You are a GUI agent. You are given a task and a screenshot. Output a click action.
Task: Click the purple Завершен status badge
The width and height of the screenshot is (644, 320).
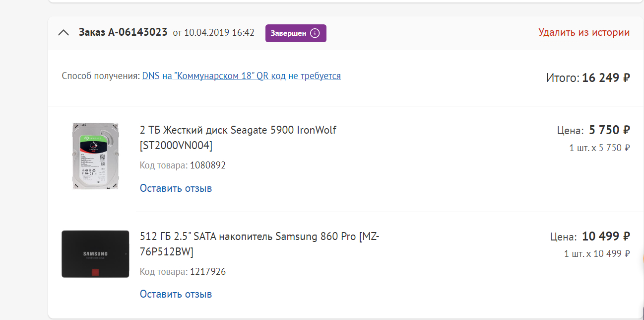point(288,33)
